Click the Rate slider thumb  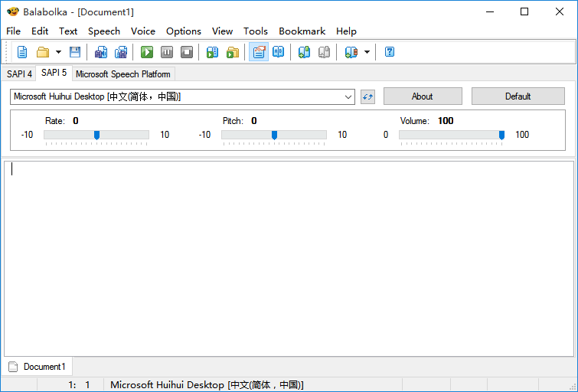pyautogui.click(x=96, y=135)
